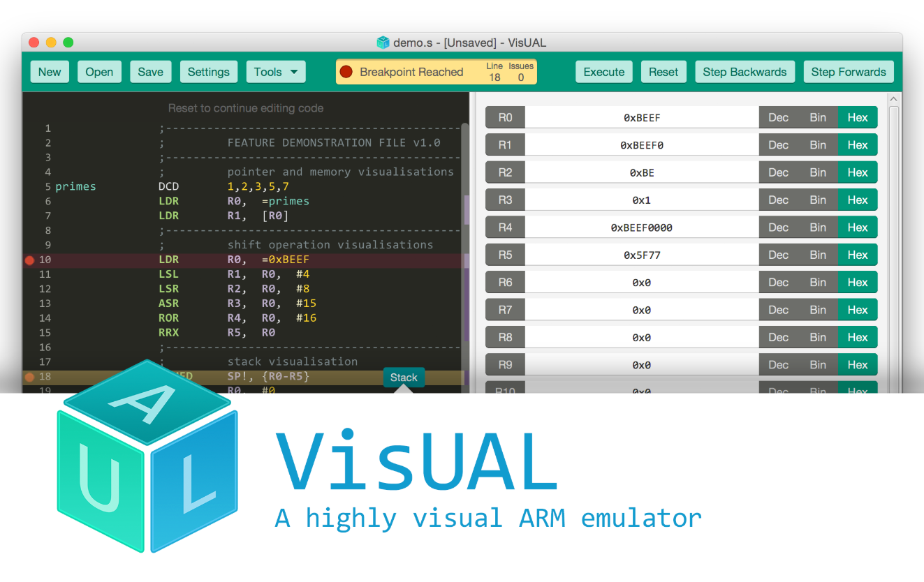Open the Settings dialog
The width and height of the screenshot is (924, 582).
209,72
